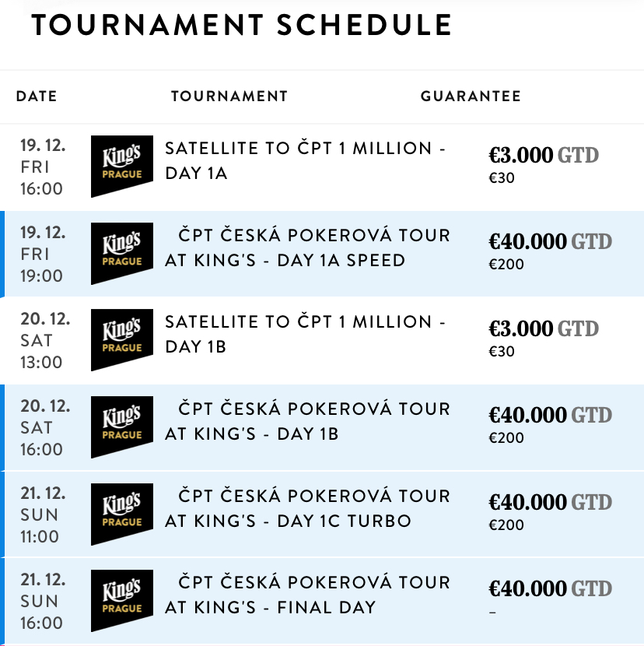Click King's Prague logo for Day 1C Turbo
644x646 pixels.
(x=122, y=514)
